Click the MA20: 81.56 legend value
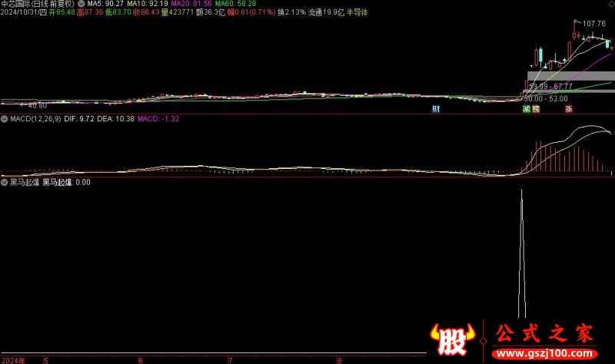Viewport: 615px width, 364px height. point(191,4)
